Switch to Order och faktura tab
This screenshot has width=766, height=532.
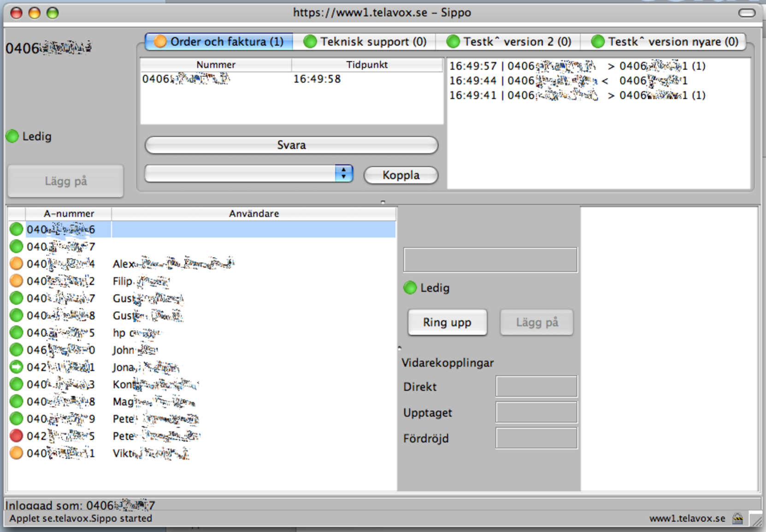click(219, 41)
